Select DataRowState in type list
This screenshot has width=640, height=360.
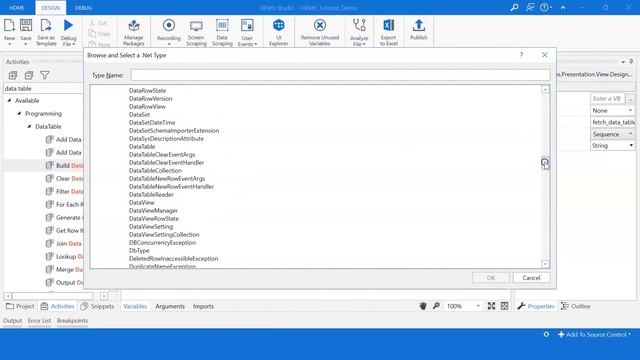tap(147, 91)
